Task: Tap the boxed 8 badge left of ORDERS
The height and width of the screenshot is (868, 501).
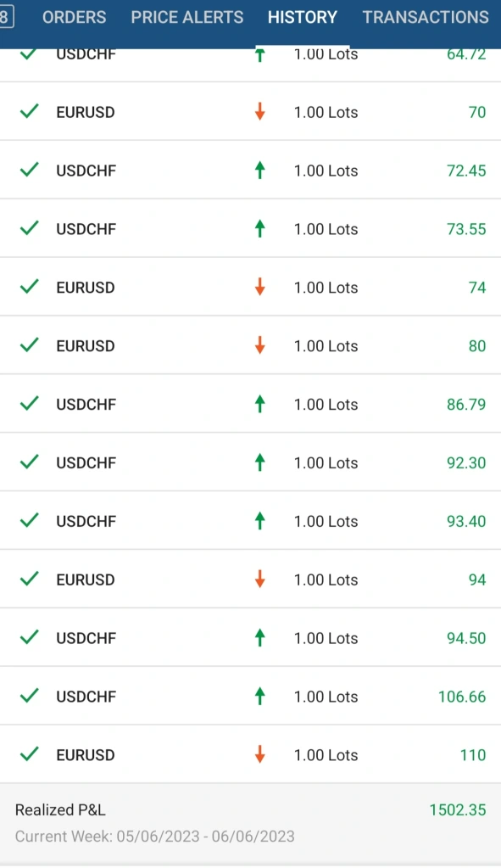Action: coord(6,17)
